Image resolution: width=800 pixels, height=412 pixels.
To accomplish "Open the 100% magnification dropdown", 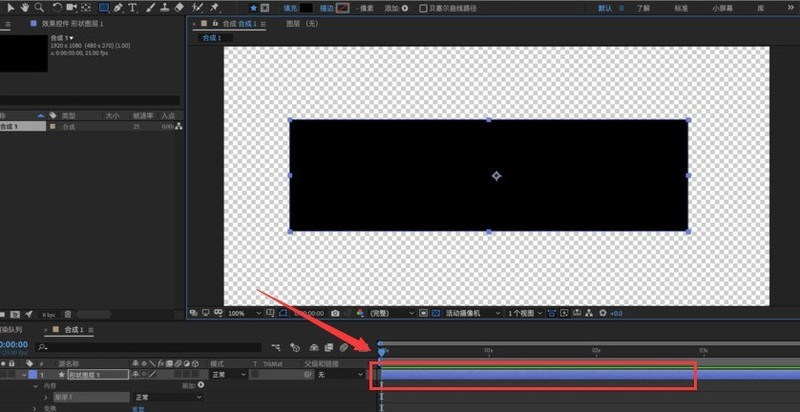I will [244, 313].
